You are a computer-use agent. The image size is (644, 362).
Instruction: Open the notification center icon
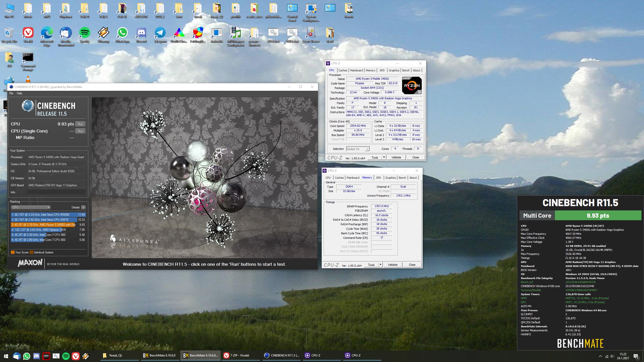(x=636, y=356)
